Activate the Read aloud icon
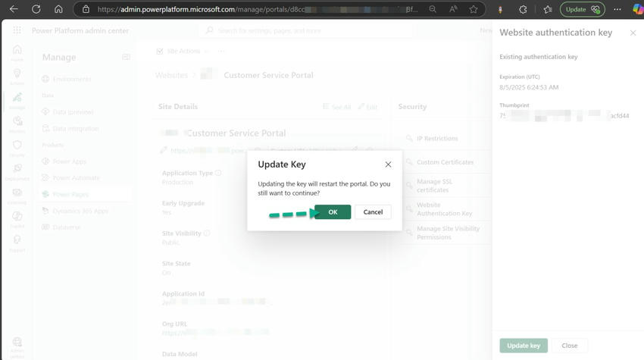 (x=453, y=9)
